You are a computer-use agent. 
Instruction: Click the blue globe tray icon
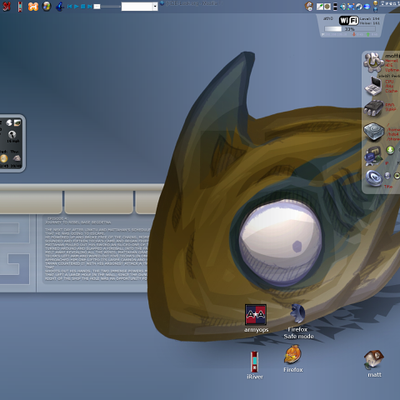pyautogui.click(x=367, y=6)
